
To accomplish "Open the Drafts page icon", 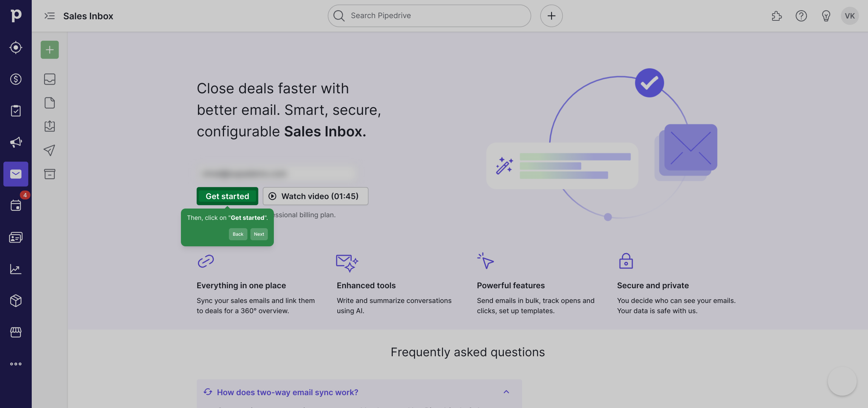I will pos(50,103).
